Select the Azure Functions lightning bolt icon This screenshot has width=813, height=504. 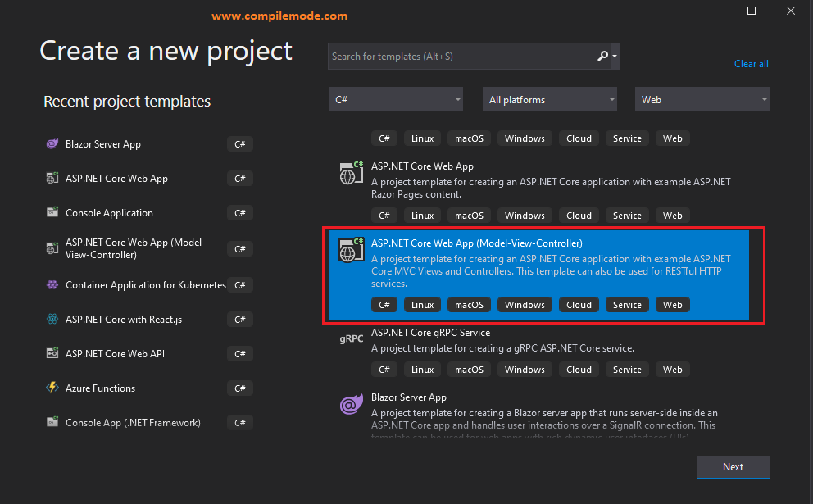coord(53,388)
